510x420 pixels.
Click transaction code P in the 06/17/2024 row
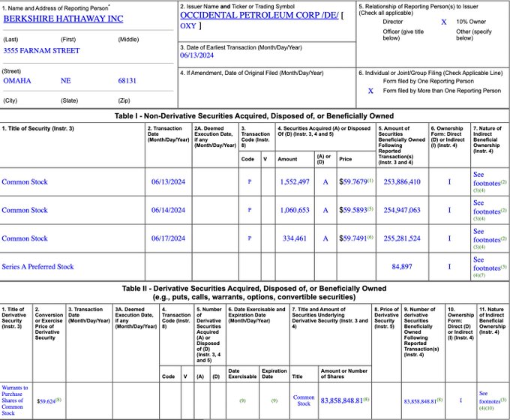coord(250,238)
